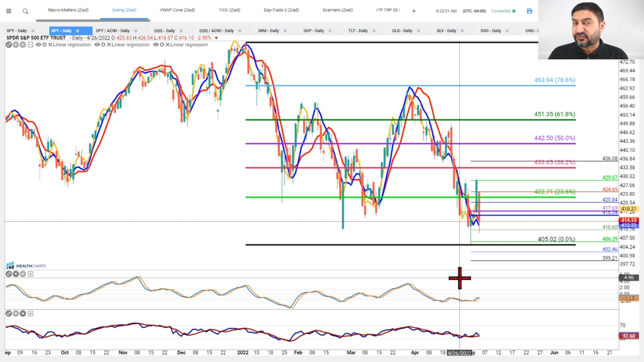Open the (UTC -04:00) timezone selector
This screenshot has height=362, width=644.
tap(474, 11)
